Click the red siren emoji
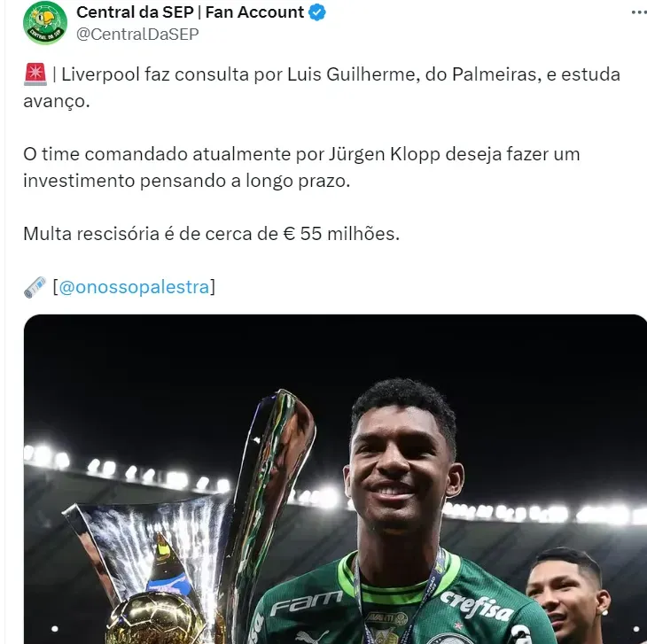The image size is (647, 644). point(35,74)
